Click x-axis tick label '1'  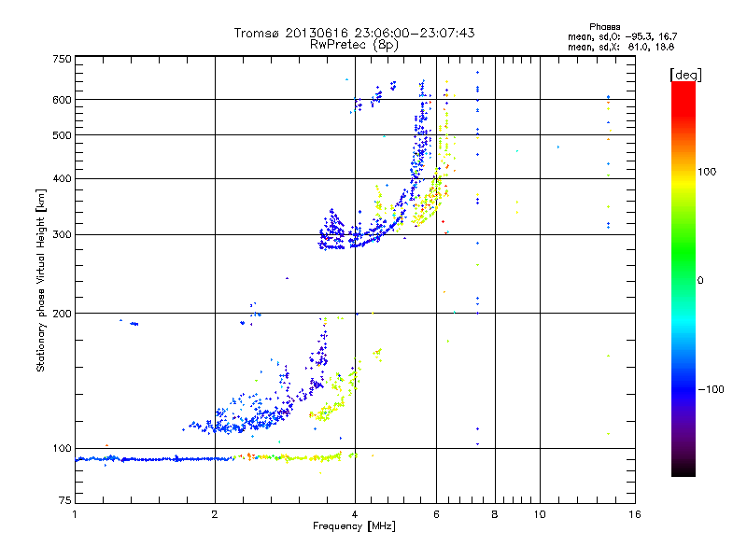click(75, 514)
